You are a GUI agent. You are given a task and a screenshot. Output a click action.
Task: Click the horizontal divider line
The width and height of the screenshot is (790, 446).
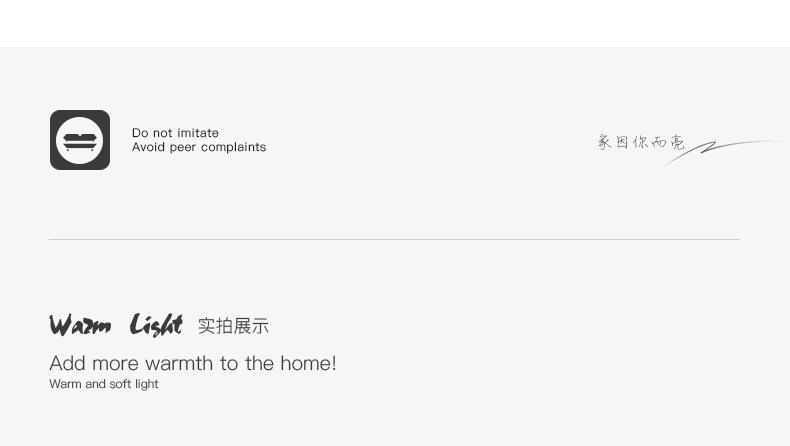tap(394, 240)
